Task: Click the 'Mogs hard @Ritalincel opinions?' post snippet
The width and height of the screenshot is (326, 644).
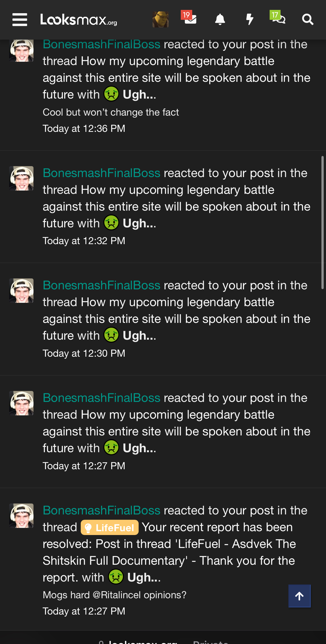Action: pos(114,595)
